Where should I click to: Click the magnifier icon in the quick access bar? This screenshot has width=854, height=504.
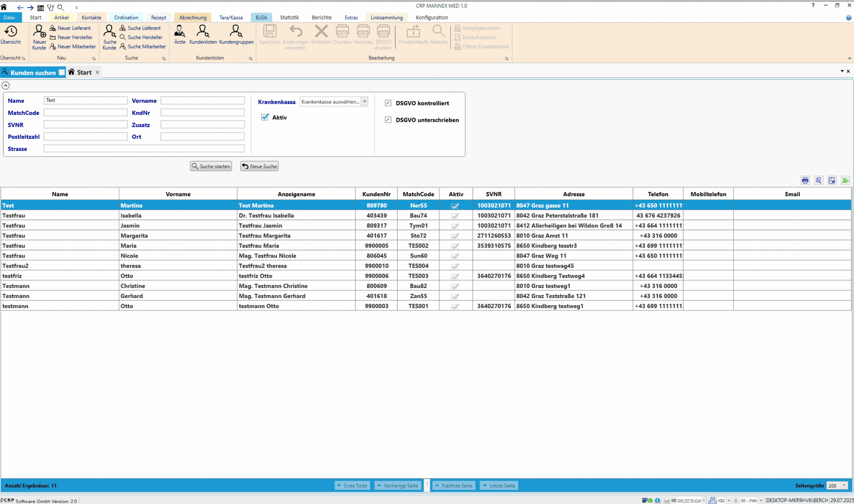pos(61,8)
